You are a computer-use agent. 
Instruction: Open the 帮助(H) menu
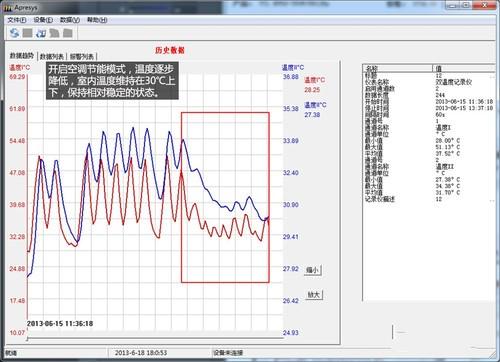pos(97,20)
